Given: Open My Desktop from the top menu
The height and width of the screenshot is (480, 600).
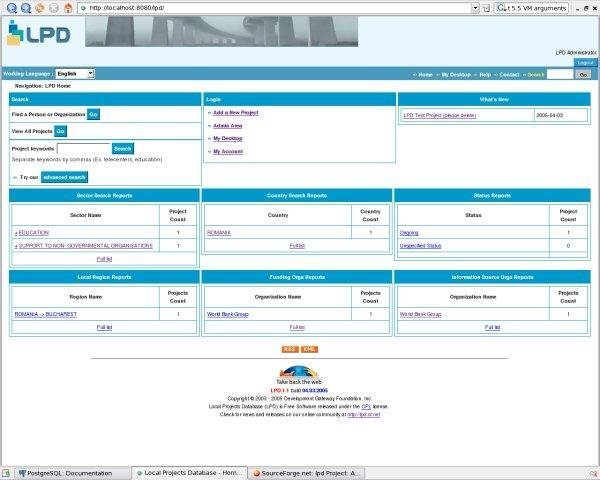Looking at the screenshot, I should point(456,75).
